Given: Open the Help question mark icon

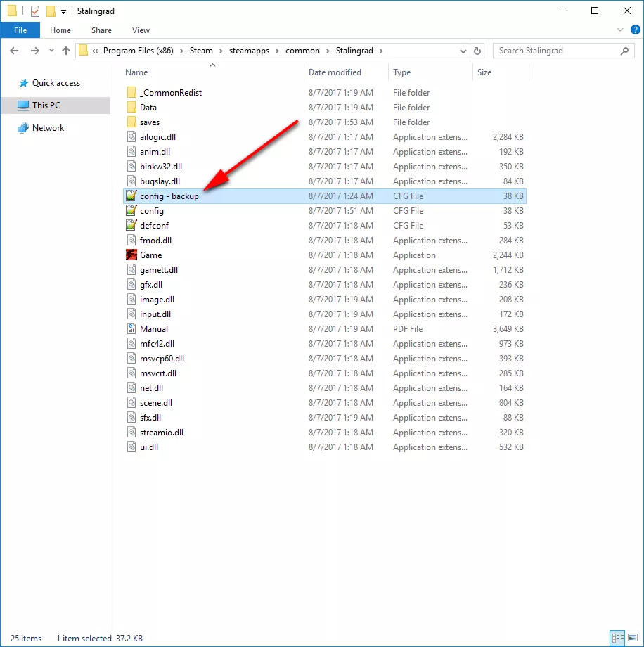Looking at the screenshot, I should click(x=636, y=30).
